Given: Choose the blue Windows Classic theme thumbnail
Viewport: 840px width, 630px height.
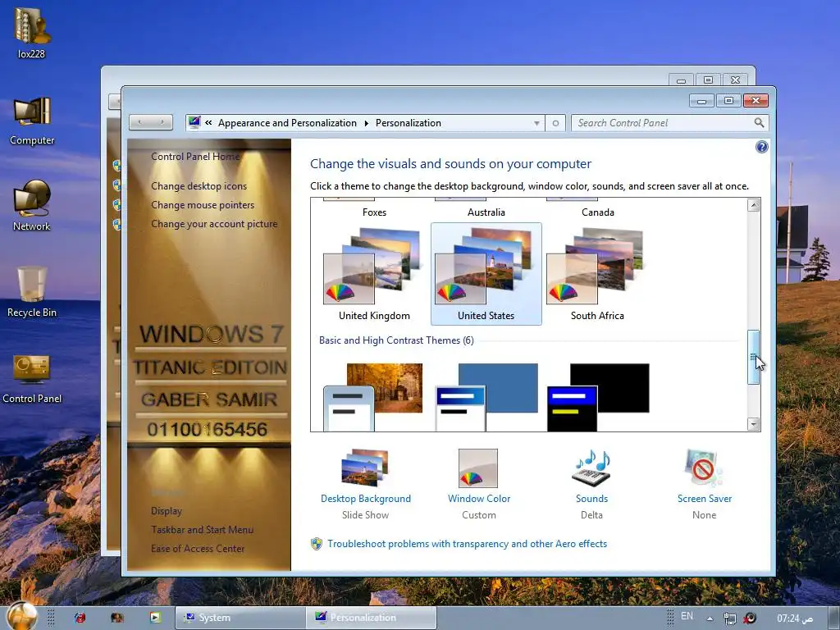Looking at the screenshot, I should click(x=486, y=397).
